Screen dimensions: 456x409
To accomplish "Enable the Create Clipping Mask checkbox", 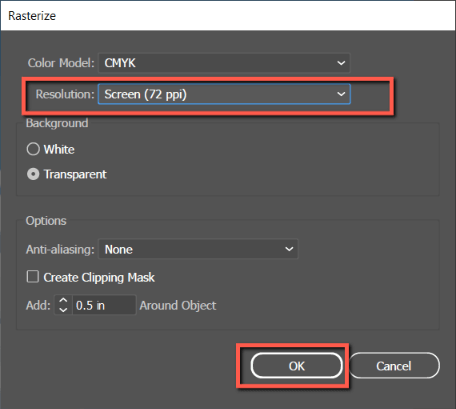I will point(33,277).
